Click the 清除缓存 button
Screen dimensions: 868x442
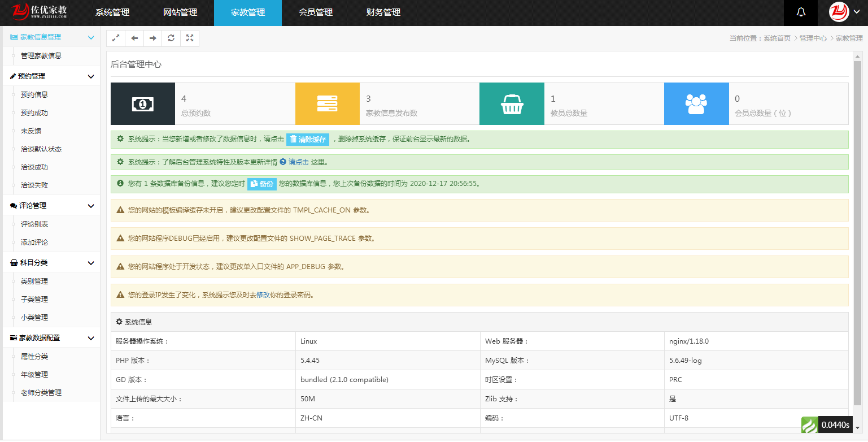(x=308, y=139)
